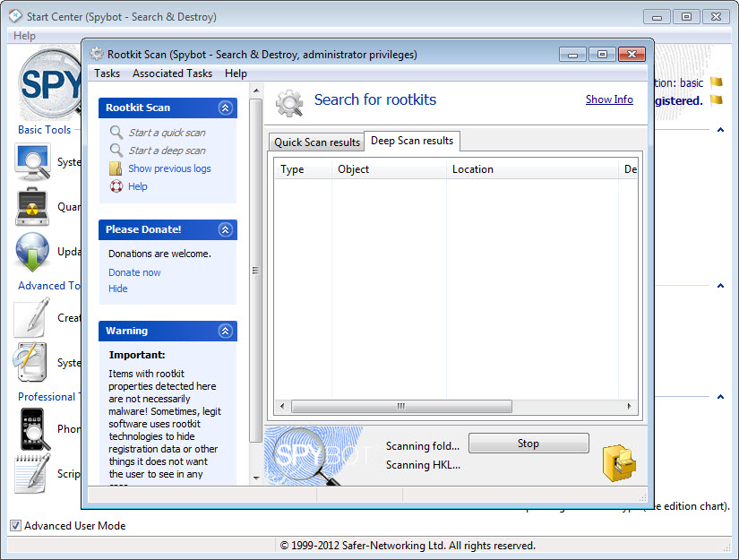Click the yellow flag beside the 'basic' edition text
Image resolution: width=739 pixels, height=560 pixels.
717,82
